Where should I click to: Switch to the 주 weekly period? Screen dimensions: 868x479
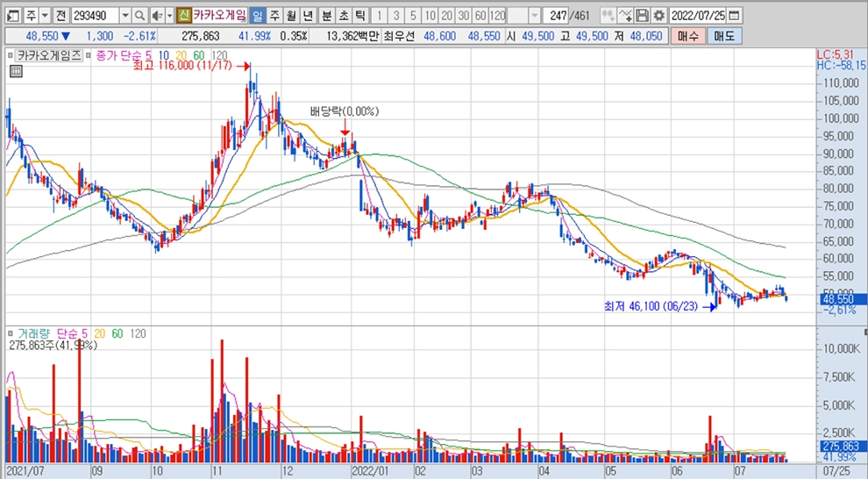pos(274,16)
